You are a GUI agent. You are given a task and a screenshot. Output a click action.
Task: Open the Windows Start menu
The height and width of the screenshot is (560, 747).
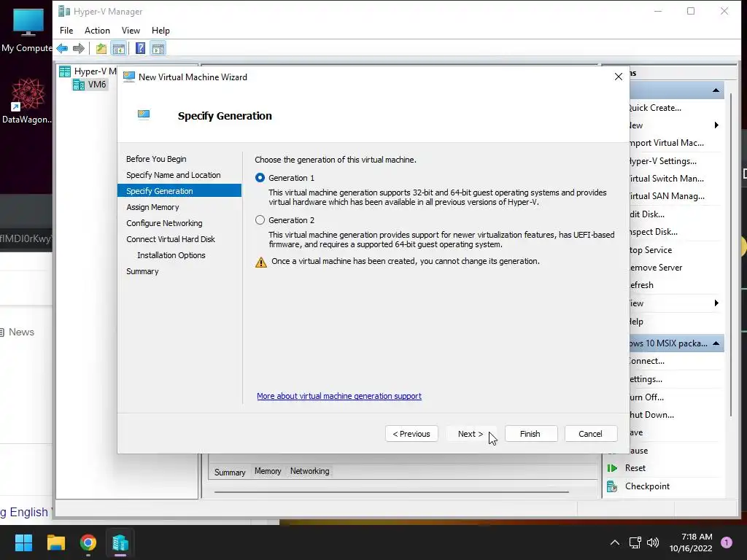pos(23,542)
